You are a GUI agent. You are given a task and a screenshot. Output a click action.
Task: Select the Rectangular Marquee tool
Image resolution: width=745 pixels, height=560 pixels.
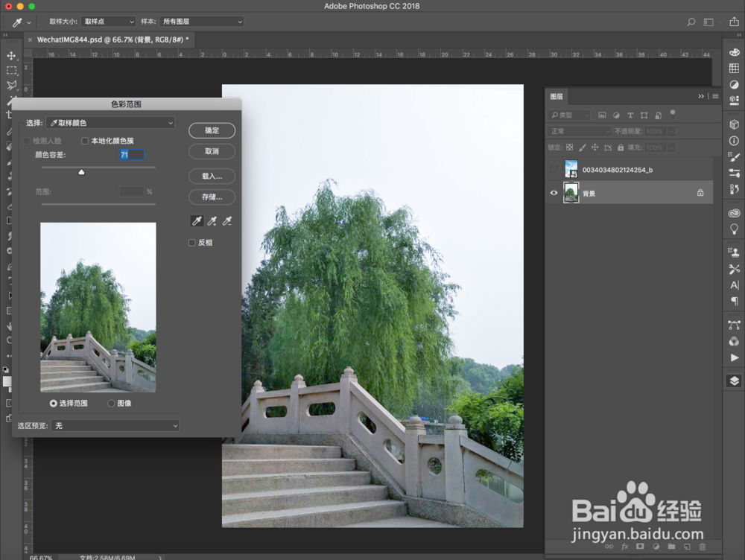click(11, 69)
